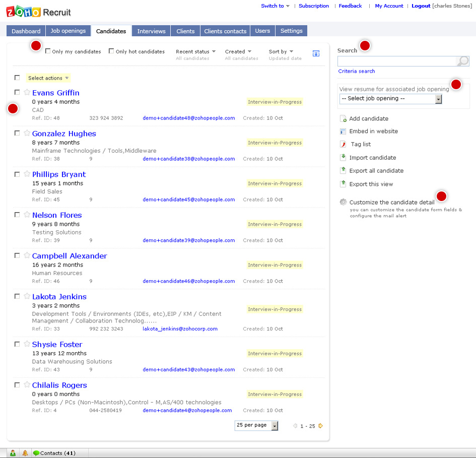The height and width of the screenshot is (458, 476).
Task: Enable Only hot candidates filter
Action: [x=111, y=51]
